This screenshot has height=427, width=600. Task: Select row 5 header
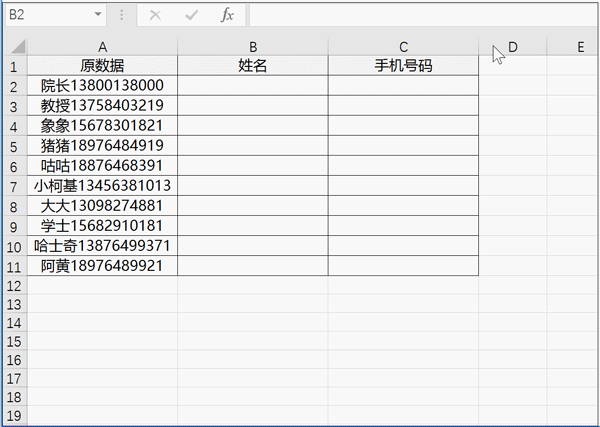(x=16, y=146)
